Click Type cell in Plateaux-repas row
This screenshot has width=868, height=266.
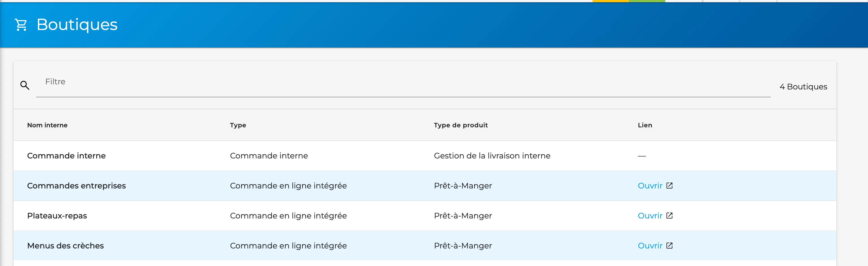tap(288, 216)
